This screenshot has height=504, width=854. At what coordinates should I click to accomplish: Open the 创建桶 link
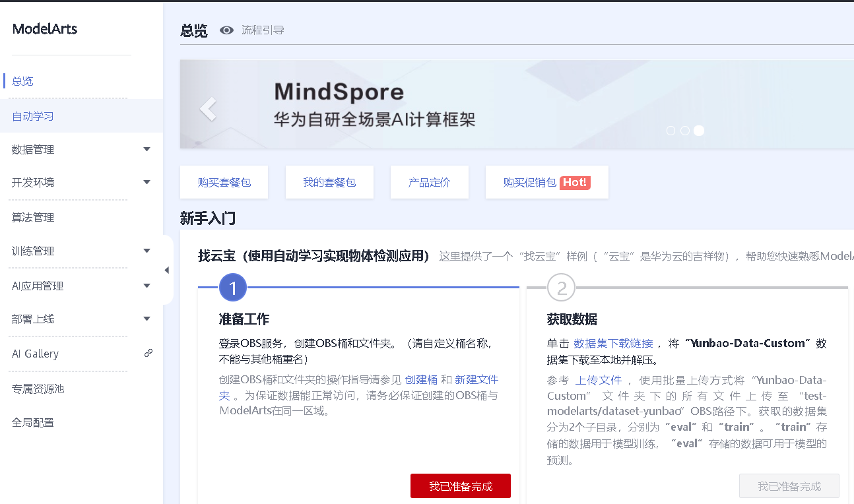click(x=421, y=379)
